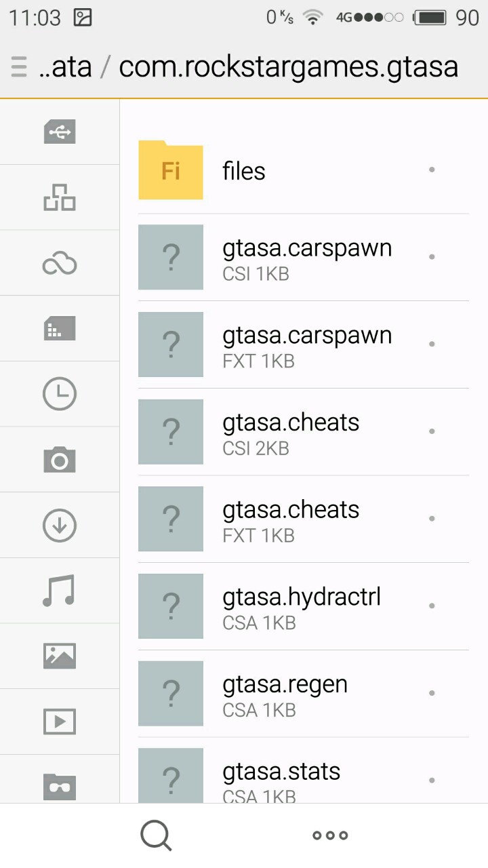
Task: Go to parent folder in breadcrumb
Action: click(65, 66)
